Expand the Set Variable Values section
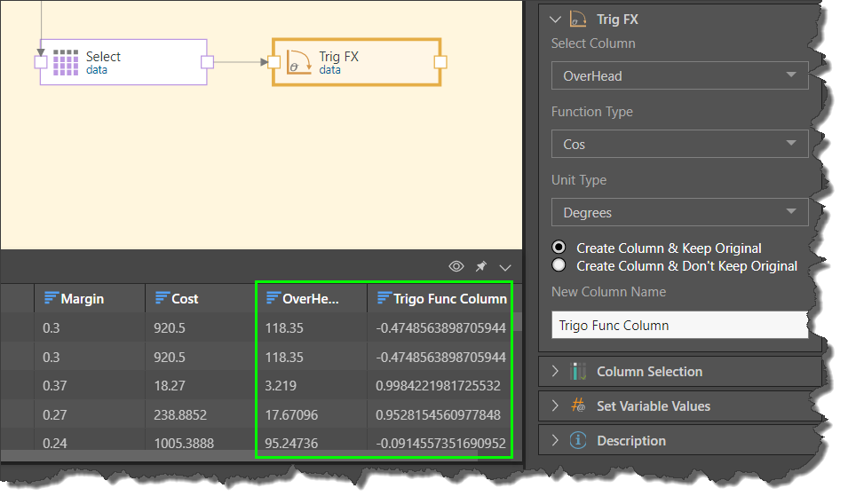This screenshot has height=504, width=848. 556,406
